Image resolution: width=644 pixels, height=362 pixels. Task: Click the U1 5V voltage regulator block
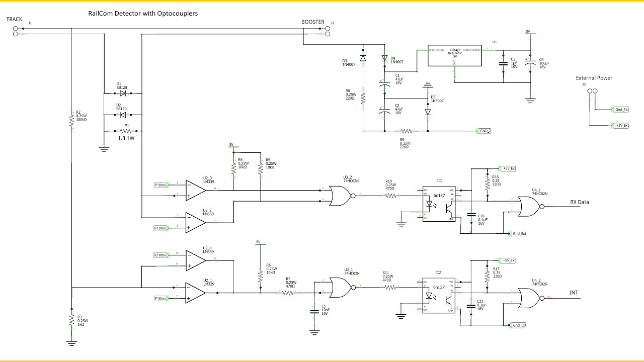454,56
